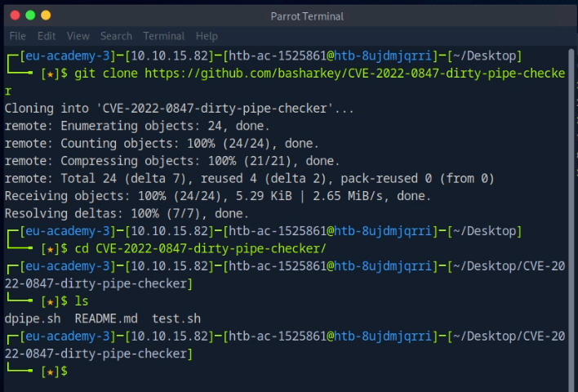This screenshot has height=392, width=578.
Task: Click the green window control button
Action: tap(30, 16)
